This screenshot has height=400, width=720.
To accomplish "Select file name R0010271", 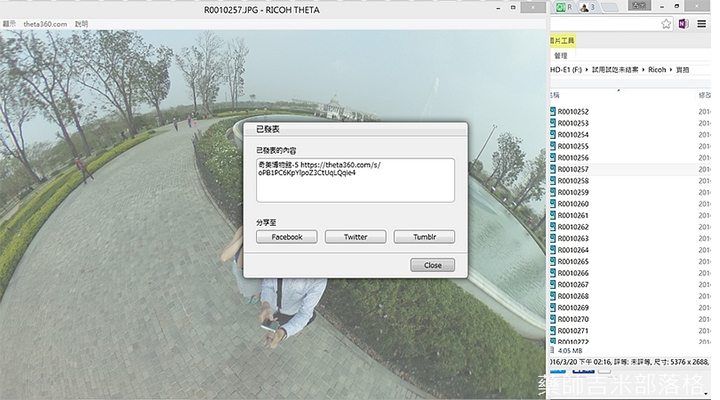I will tap(573, 331).
